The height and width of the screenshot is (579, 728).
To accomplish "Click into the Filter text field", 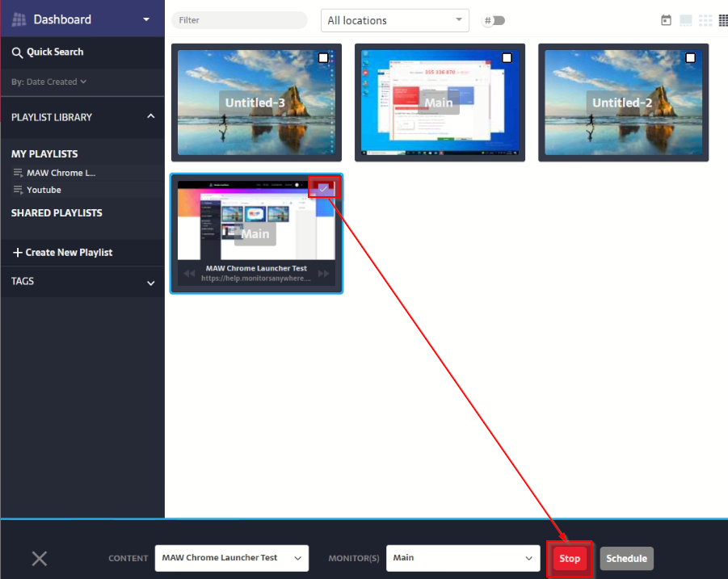I will [x=239, y=20].
